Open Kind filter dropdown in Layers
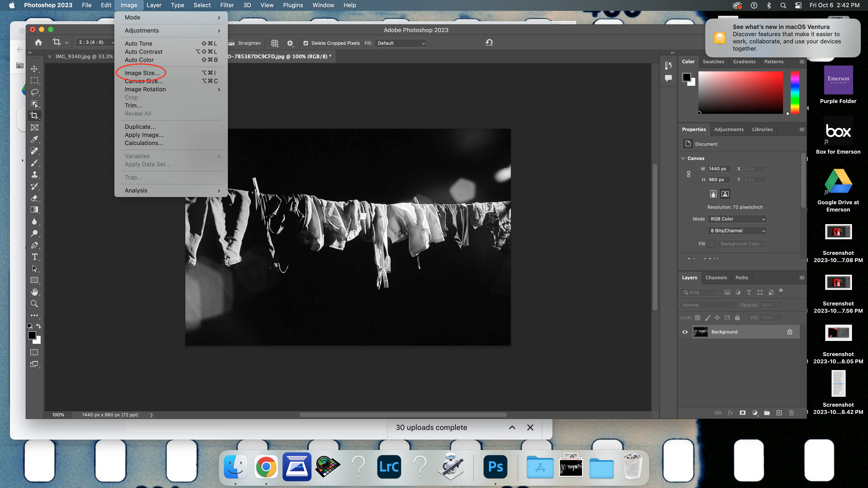868x488 pixels. point(700,292)
